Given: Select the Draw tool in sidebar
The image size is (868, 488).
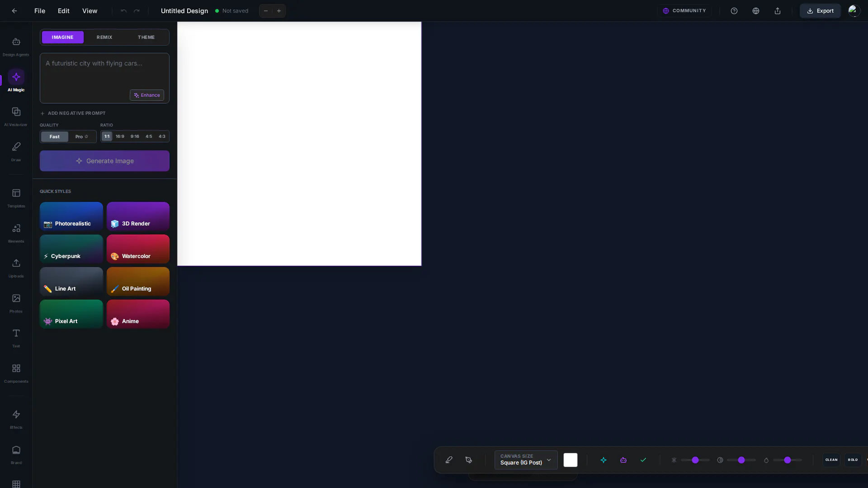Looking at the screenshot, I should tap(16, 152).
